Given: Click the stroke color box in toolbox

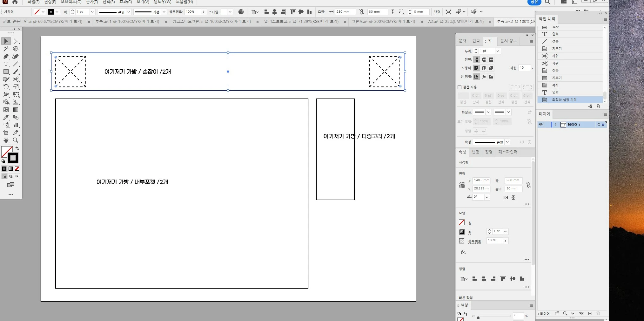Looking at the screenshot, I should [13, 158].
